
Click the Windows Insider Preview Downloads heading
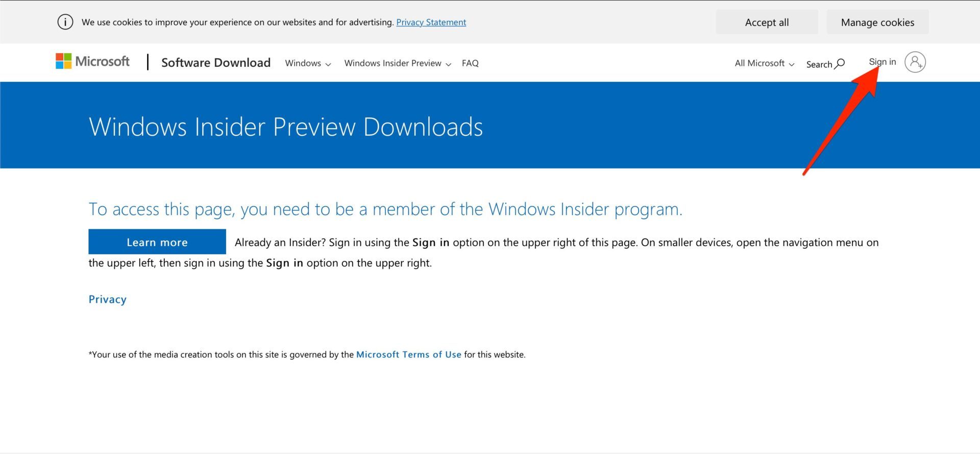(x=285, y=127)
